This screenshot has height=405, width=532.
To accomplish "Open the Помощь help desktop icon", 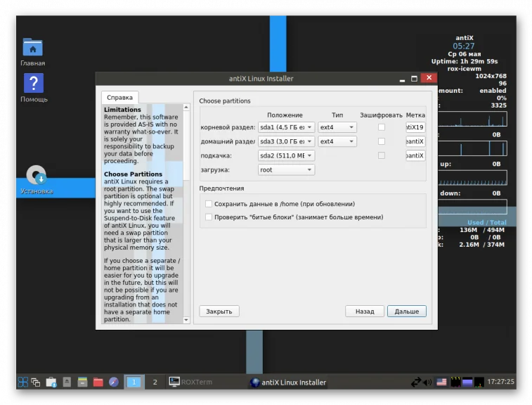I will 33,84.
